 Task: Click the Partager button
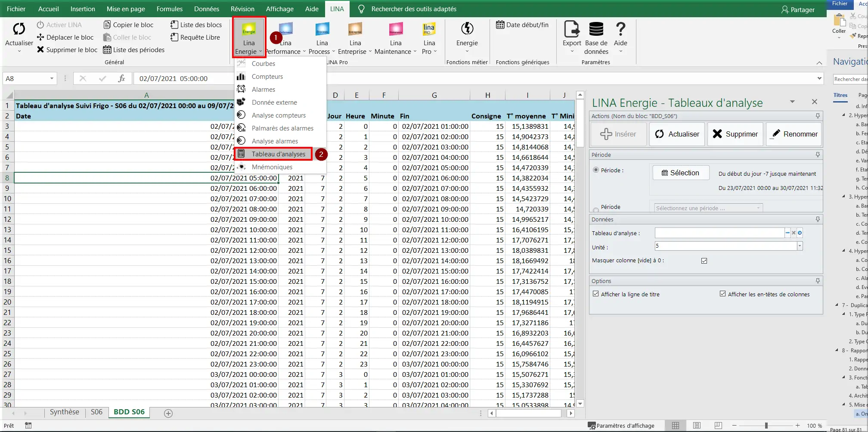click(x=798, y=9)
